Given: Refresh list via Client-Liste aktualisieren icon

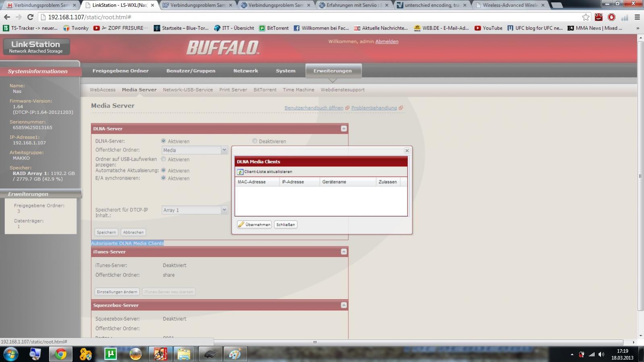Looking at the screenshot, I should point(240,172).
